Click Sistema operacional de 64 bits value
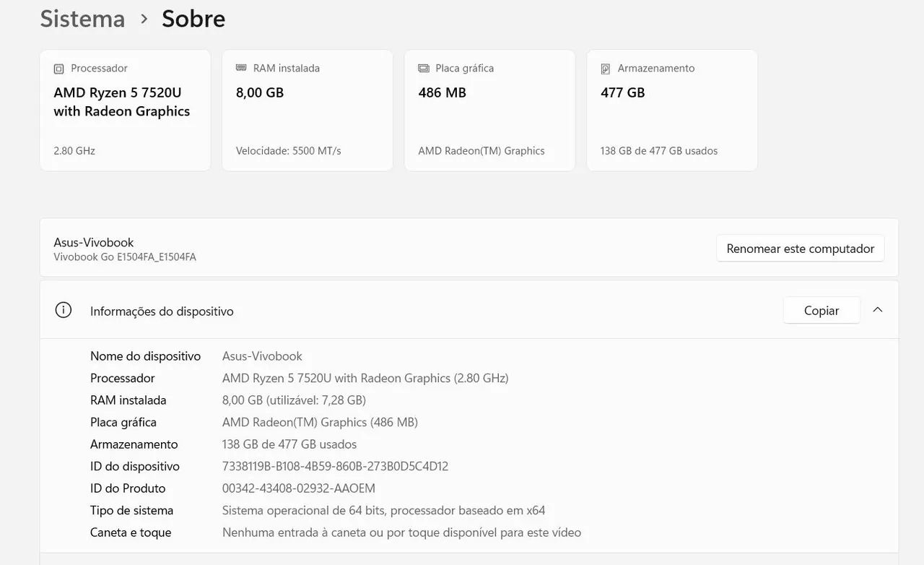 [x=384, y=510]
